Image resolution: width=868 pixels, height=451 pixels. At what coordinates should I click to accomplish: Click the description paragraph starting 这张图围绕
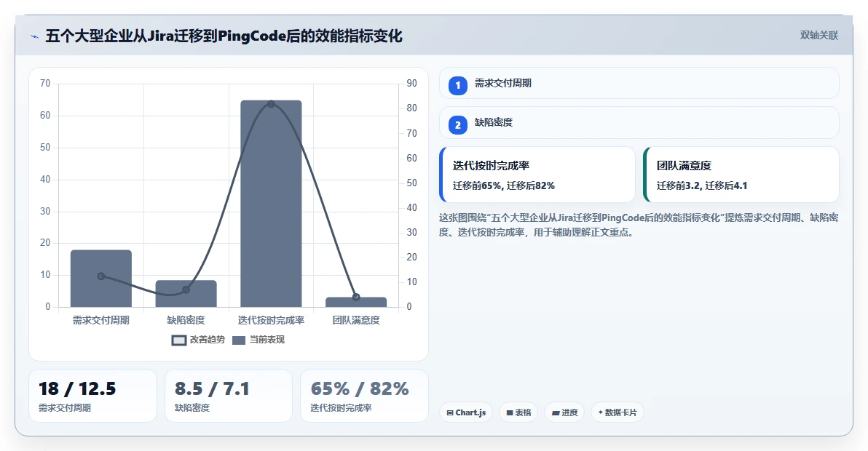(639, 225)
